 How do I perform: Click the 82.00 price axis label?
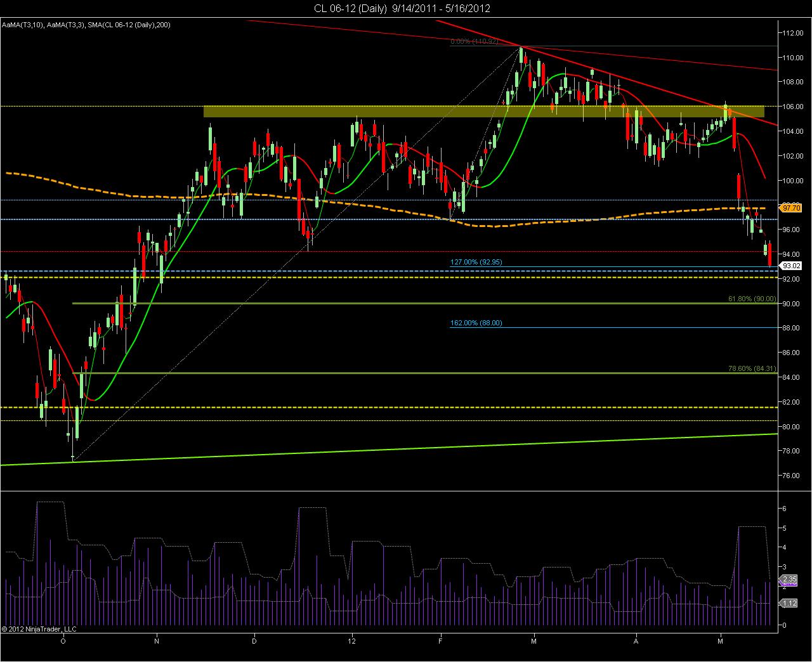click(792, 402)
